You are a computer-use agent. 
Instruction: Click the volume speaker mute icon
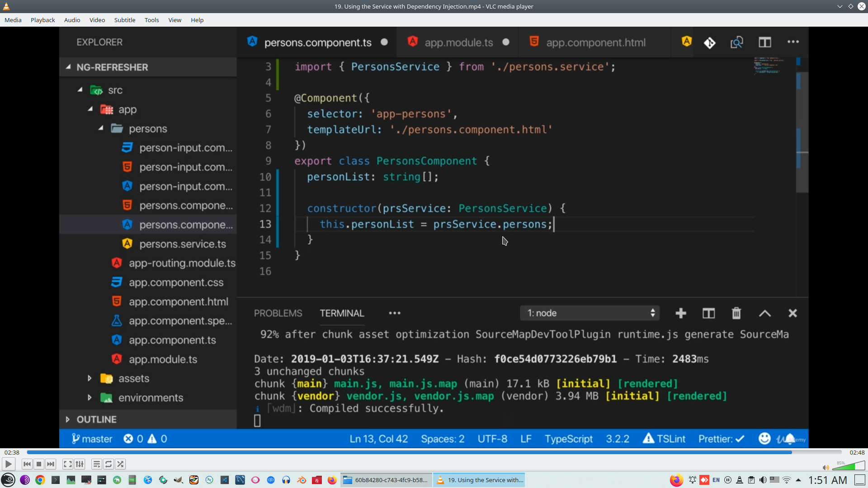coord(826,468)
